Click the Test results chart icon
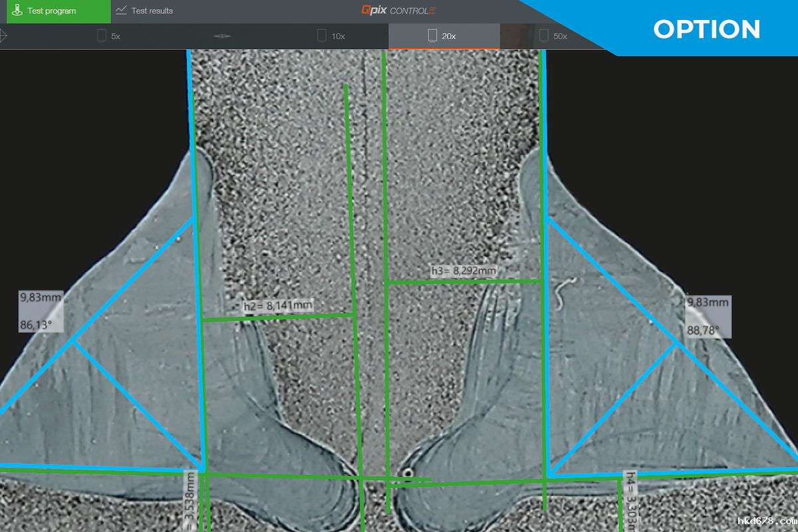The width and height of the screenshot is (798, 532). point(121,11)
